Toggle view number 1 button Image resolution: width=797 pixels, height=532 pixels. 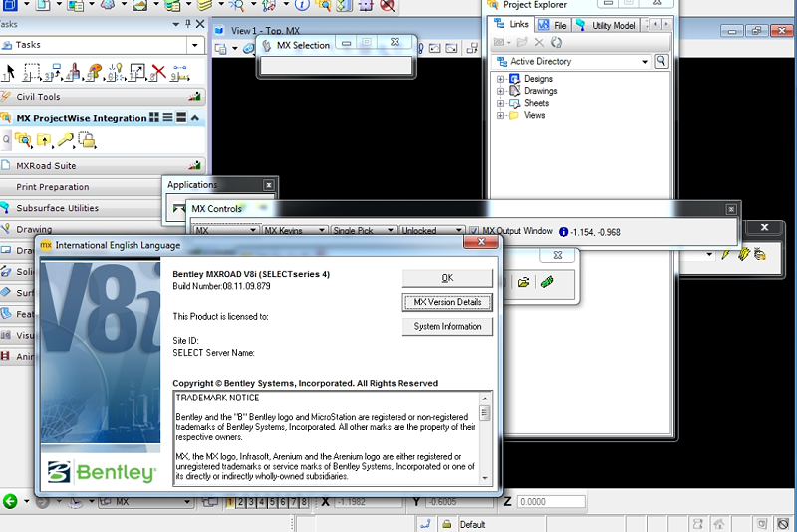click(231, 502)
